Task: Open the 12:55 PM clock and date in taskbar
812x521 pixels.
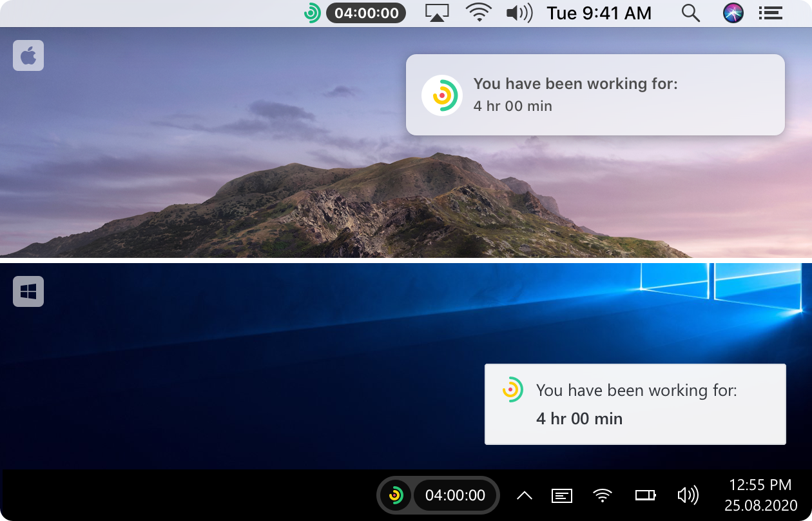Action: click(x=760, y=495)
